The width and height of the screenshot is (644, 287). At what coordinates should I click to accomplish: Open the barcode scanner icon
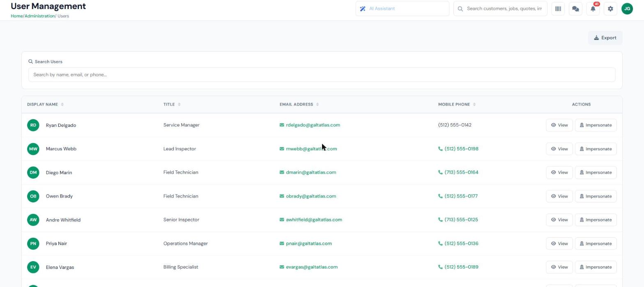click(558, 9)
